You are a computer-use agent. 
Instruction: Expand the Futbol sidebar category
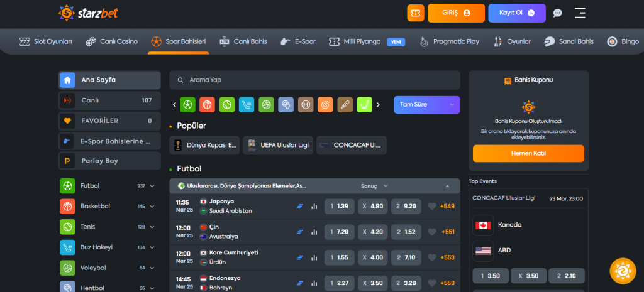[152, 186]
